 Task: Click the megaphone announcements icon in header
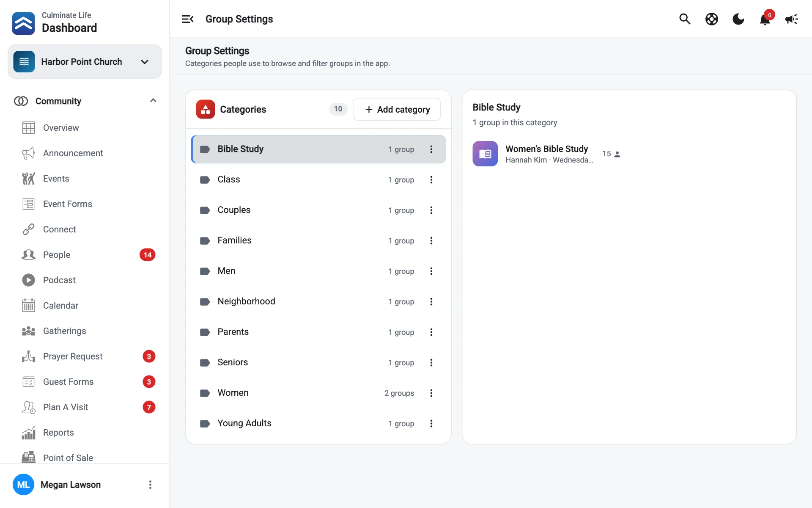[791, 19]
